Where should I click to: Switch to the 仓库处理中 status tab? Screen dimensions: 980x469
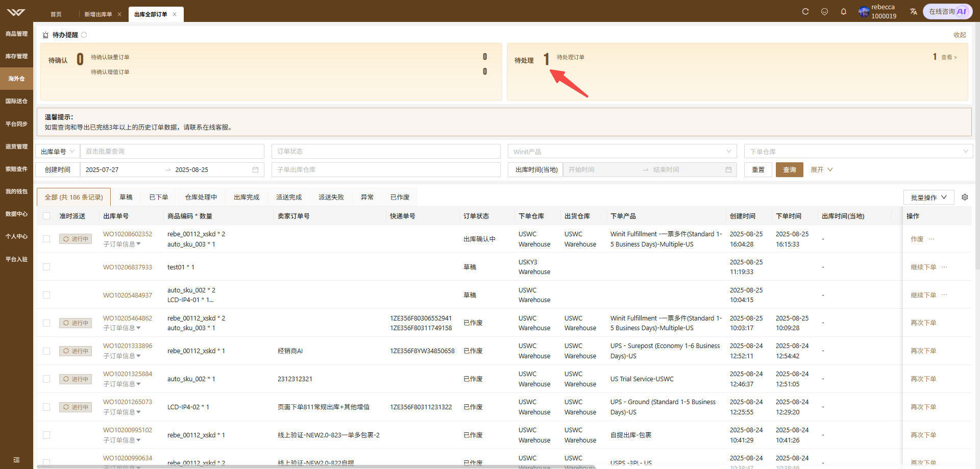pyautogui.click(x=201, y=198)
